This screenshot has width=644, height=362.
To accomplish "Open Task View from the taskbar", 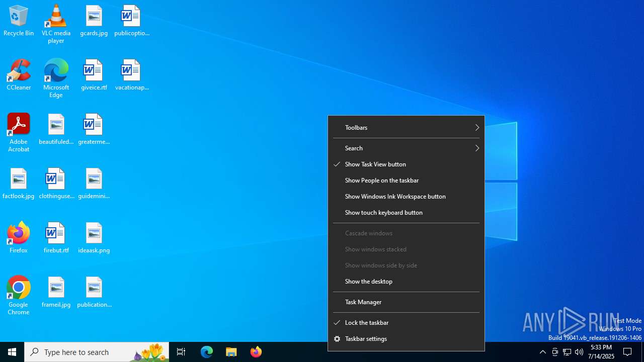I will pos(181,352).
